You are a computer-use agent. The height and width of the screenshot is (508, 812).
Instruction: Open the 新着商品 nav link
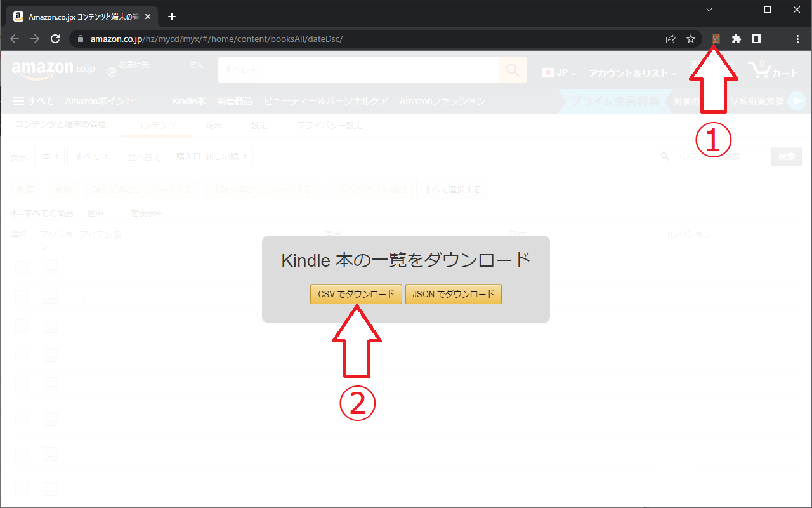tap(235, 101)
